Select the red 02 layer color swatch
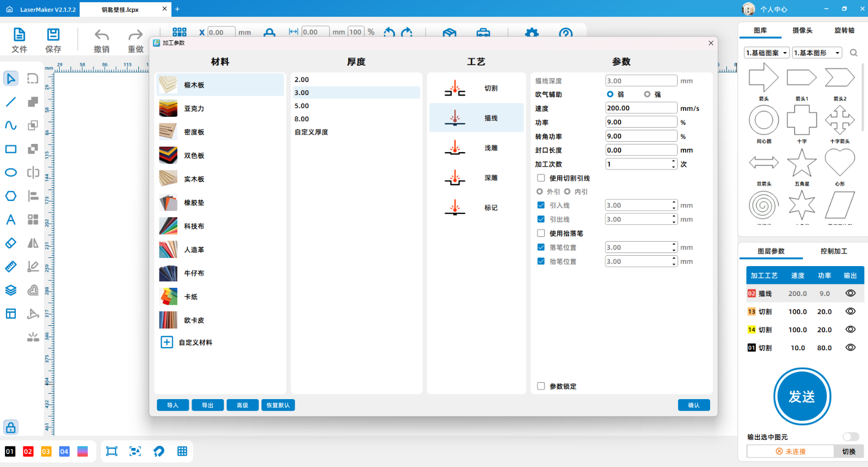868x467 pixels. click(x=28, y=451)
